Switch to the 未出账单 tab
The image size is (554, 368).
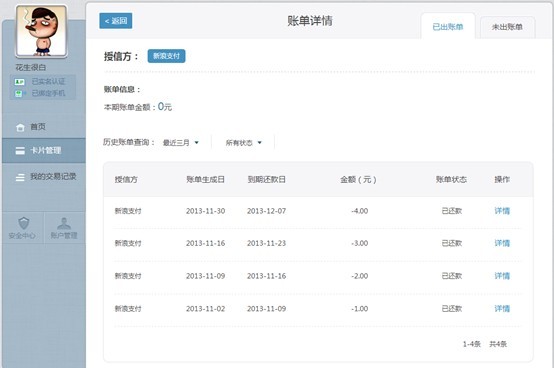click(507, 27)
